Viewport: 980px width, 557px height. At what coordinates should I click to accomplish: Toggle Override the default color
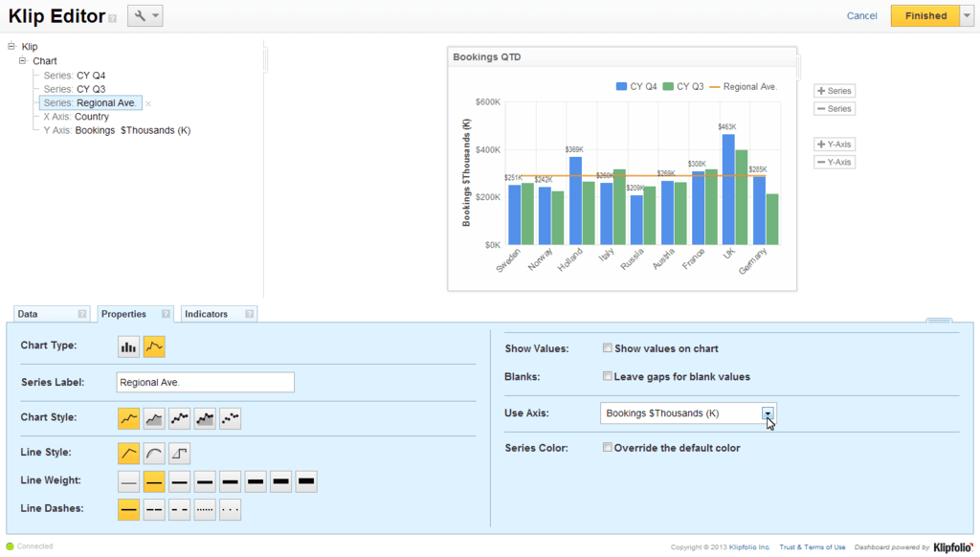pyautogui.click(x=607, y=448)
